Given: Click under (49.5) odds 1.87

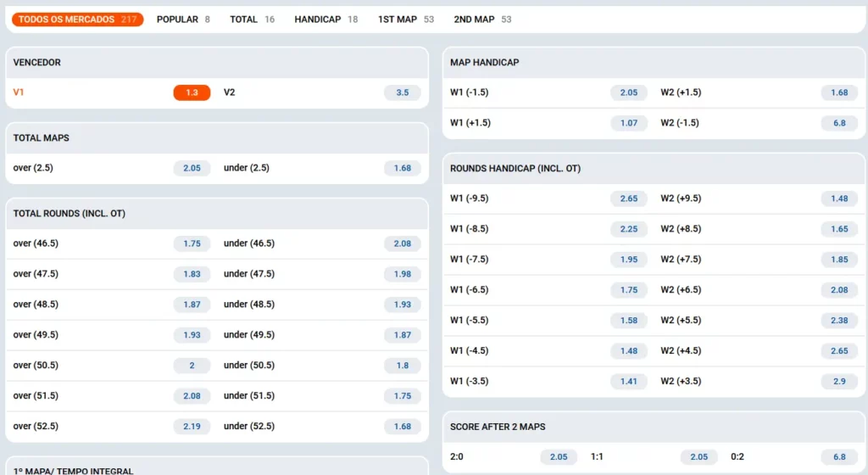Looking at the screenshot, I should pos(403,335).
